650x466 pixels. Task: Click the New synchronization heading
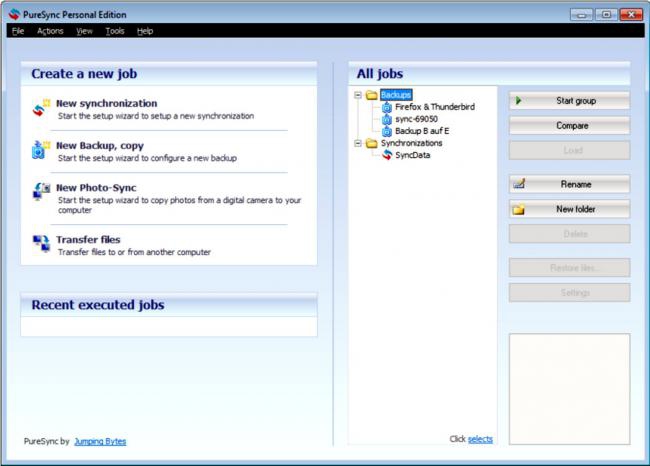click(107, 103)
